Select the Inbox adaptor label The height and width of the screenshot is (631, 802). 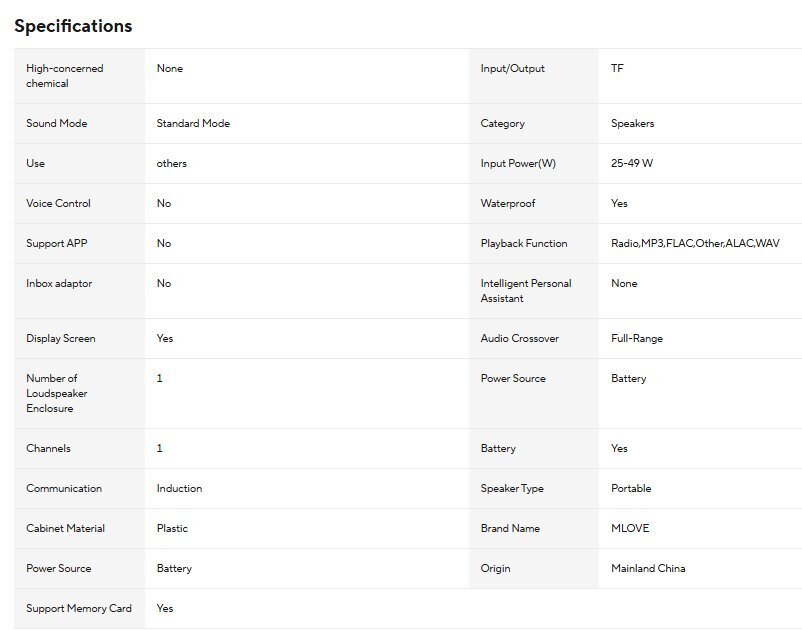click(x=60, y=284)
